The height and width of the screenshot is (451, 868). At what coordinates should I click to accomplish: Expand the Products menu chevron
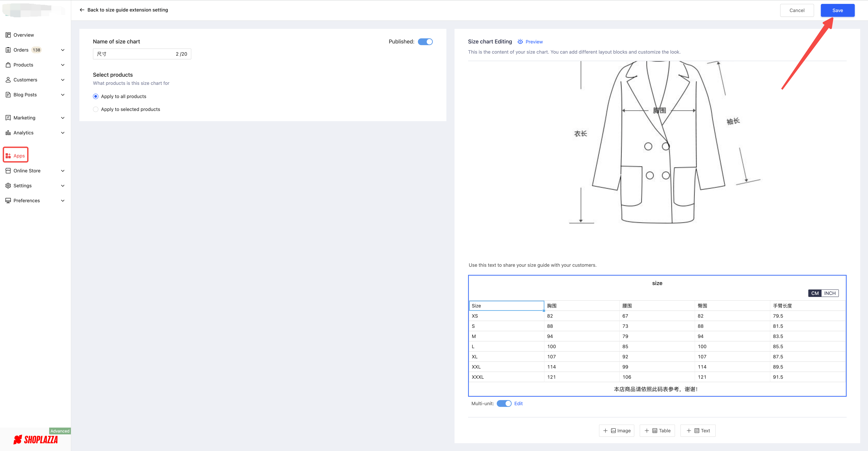point(63,65)
